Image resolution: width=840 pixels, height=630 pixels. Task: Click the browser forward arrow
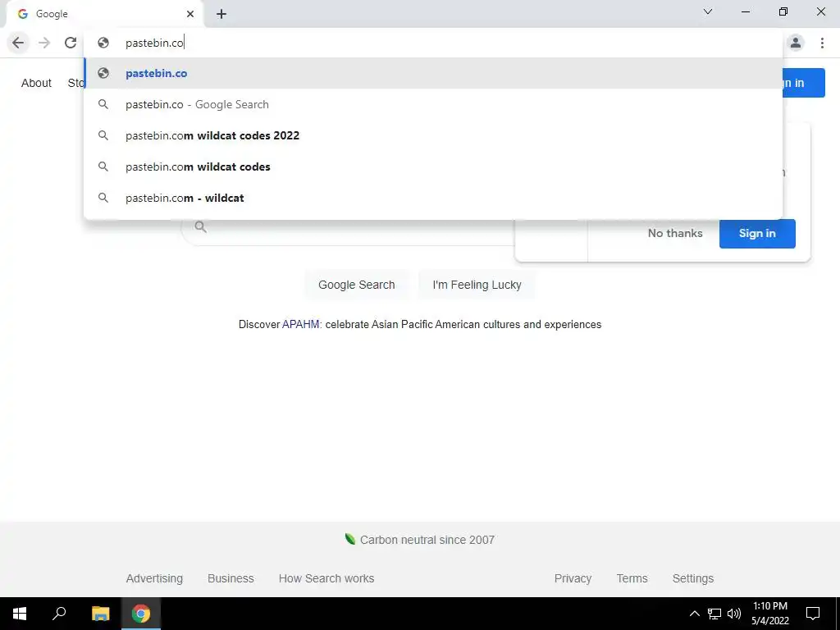(44, 43)
